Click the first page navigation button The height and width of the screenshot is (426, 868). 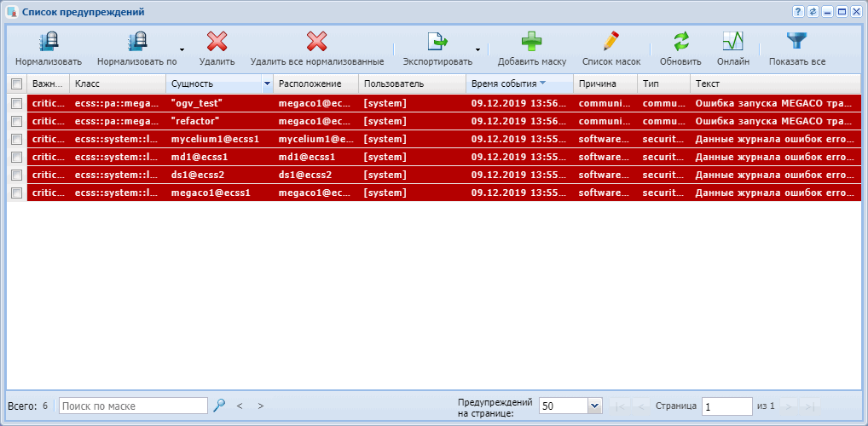tap(620, 406)
